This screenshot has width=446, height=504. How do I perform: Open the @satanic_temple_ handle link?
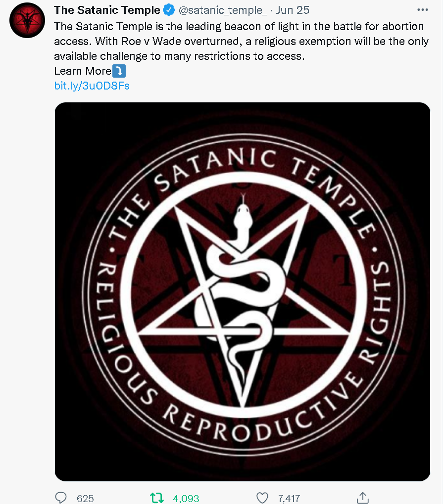pos(223,10)
